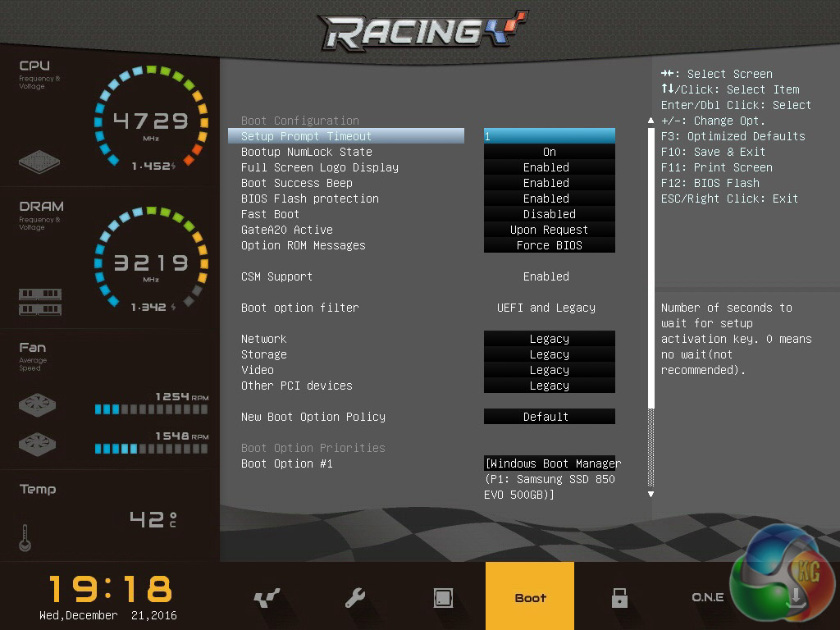Image resolution: width=840 pixels, height=630 pixels.
Task: Toggle BIOS Flash protection Enabled value
Action: click(549, 199)
